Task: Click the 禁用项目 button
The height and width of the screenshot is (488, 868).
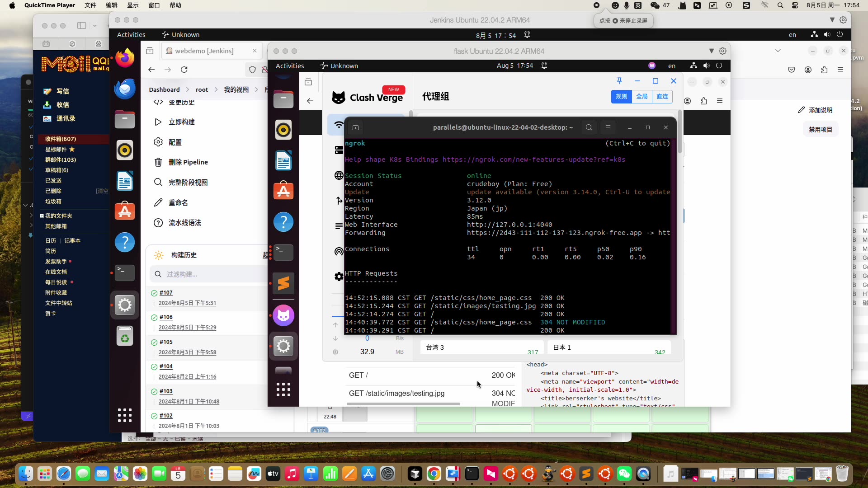Action: tap(820, 129)
